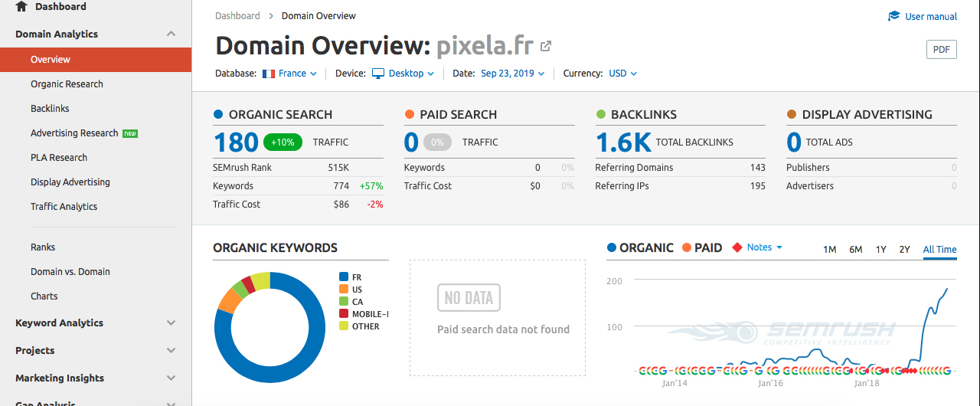
Task: Click the NO DATA placeholder badge
Action: [469, 298]
